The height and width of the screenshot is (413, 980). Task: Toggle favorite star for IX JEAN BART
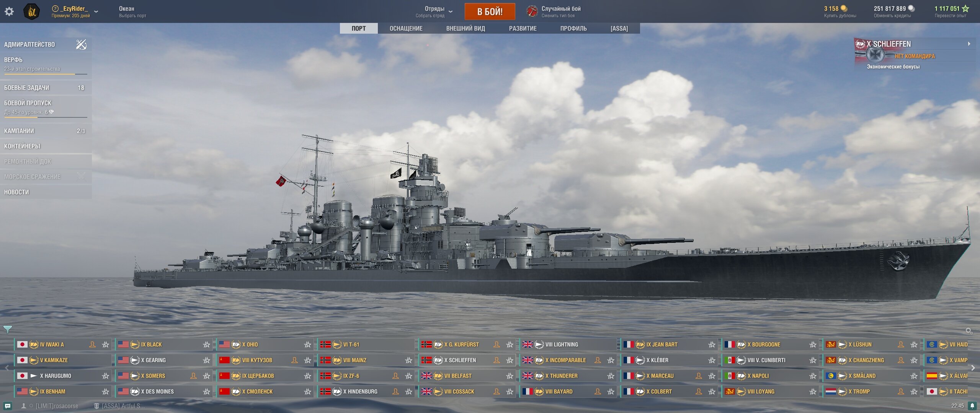(x=712, y=345)
